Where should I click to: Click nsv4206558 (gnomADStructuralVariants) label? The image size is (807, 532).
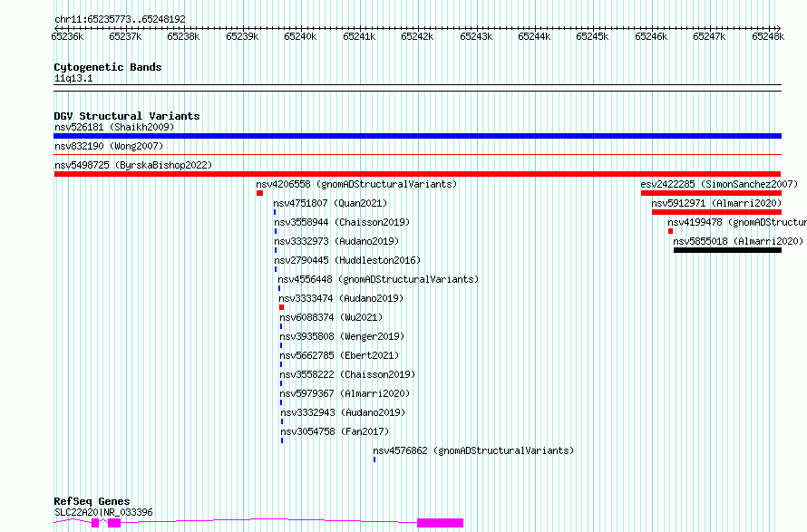point(356,184)
